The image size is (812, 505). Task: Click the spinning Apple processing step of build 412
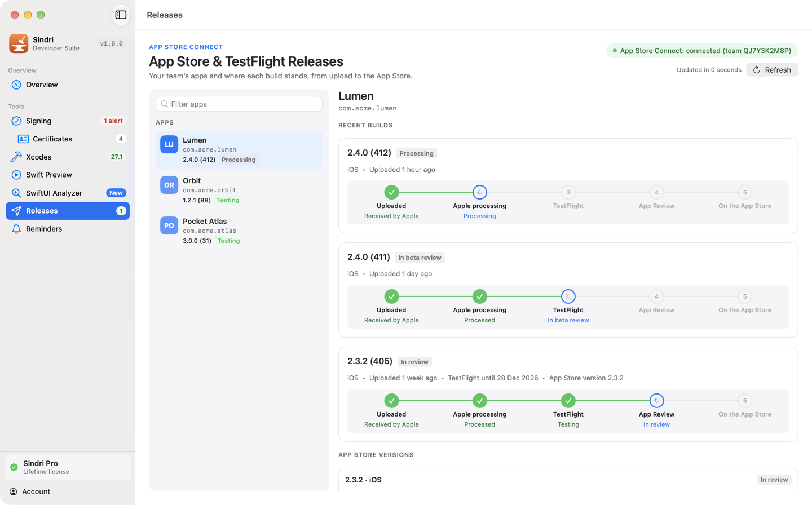point(479,192)
